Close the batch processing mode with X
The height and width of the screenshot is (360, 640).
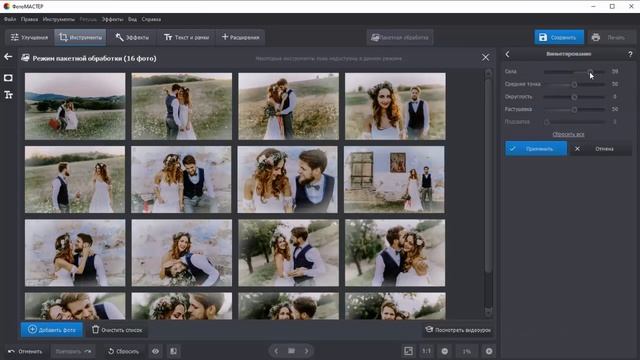click(485, 58)
